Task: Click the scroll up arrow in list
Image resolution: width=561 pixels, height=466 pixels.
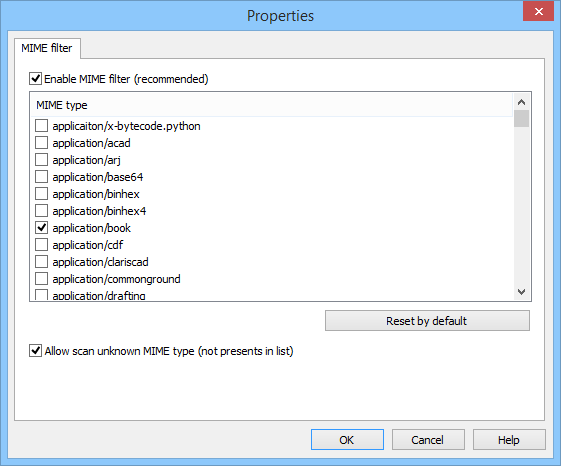Action: point(522,102)
